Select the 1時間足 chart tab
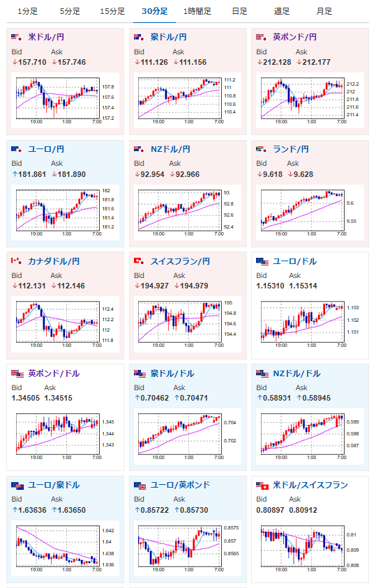The height and width of the screenshot is (588, 376). click(x=197, y=11)
